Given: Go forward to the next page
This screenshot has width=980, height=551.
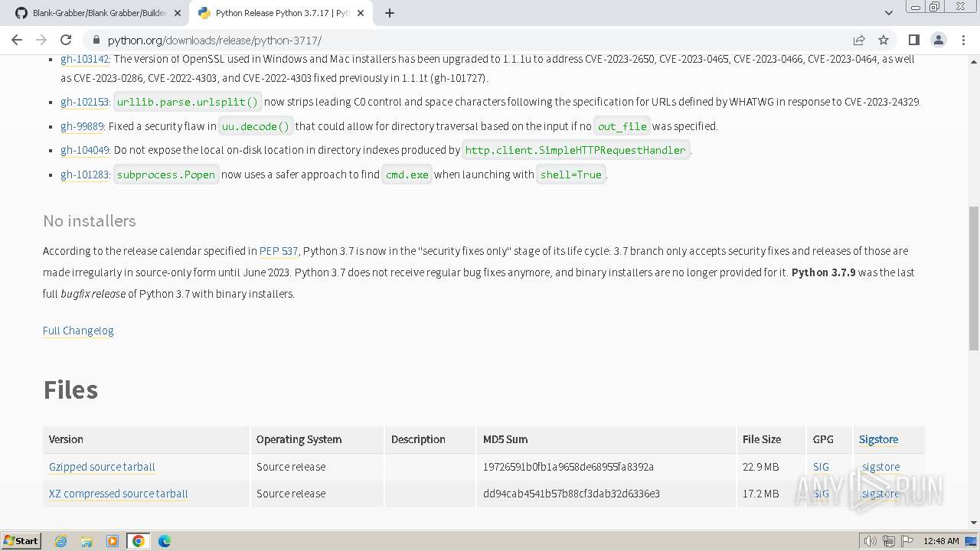Looking at the screenshot, I should point(41,40).
